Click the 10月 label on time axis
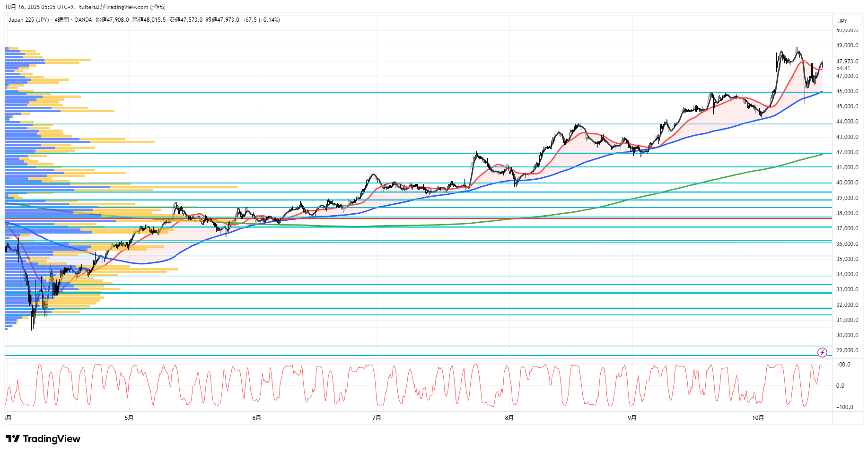The width and height of the screenshot is (868, 453). (758, 418)
